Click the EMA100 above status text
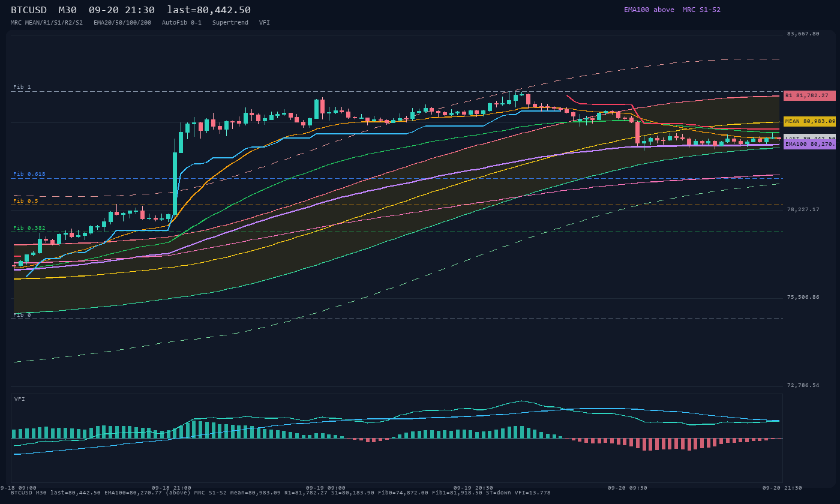Image resolution: width=840 pixels, height=504 pixels. (x=649, y=10)
